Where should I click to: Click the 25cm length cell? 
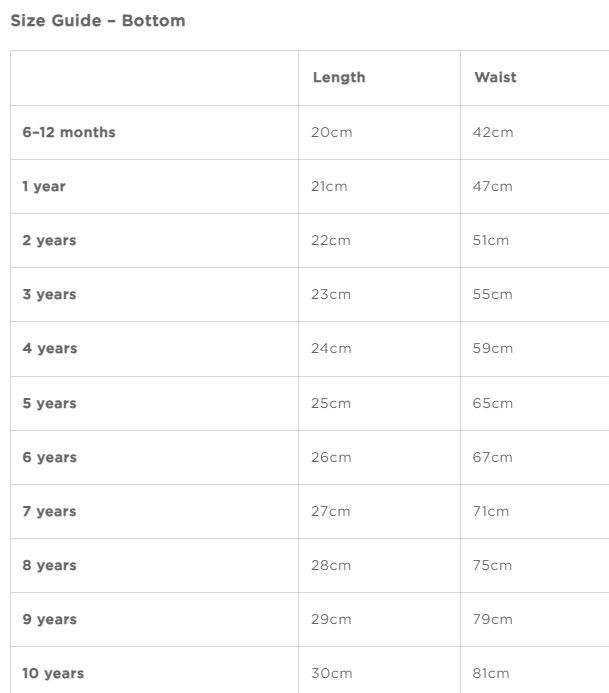click(x=331, y=403)
